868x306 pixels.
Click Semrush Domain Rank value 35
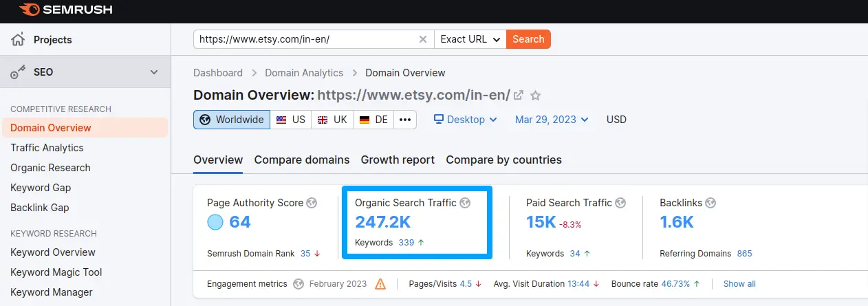(x=305, y=254)
